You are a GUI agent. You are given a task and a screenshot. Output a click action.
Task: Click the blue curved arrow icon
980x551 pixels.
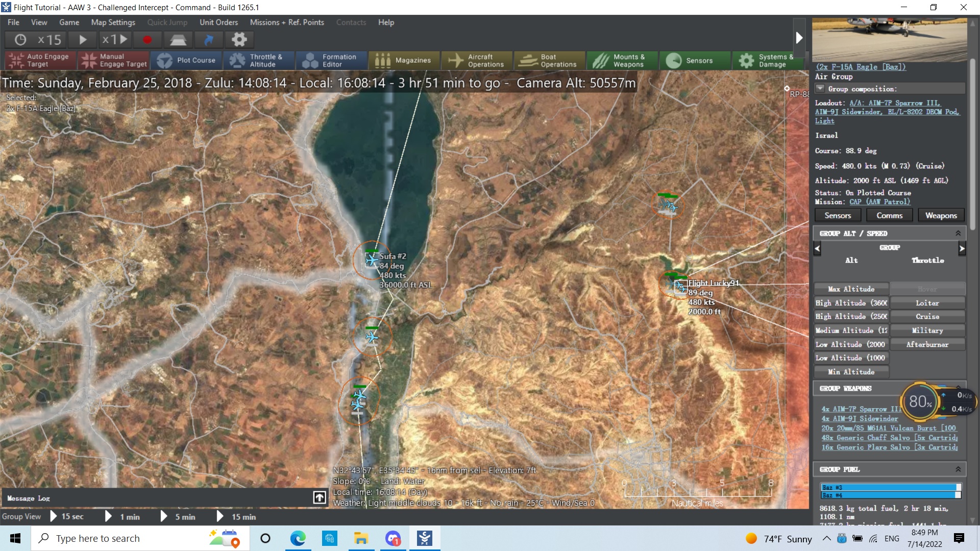pos(209,40)
